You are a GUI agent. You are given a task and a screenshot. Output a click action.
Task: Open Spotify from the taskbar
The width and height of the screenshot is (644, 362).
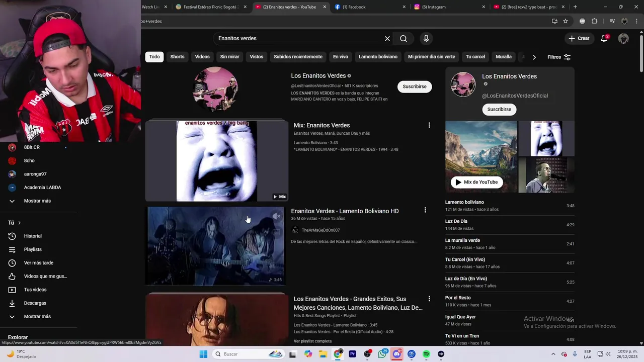[x=426, y=354]
